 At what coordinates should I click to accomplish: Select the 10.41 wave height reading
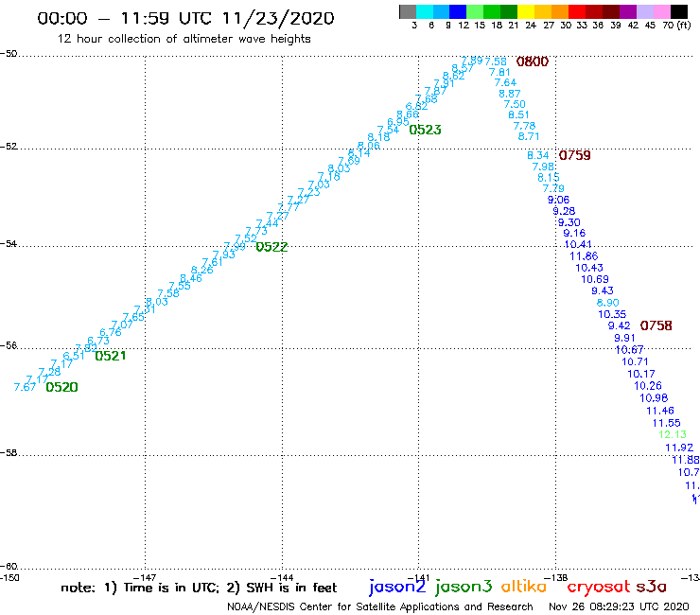point(578,244)
